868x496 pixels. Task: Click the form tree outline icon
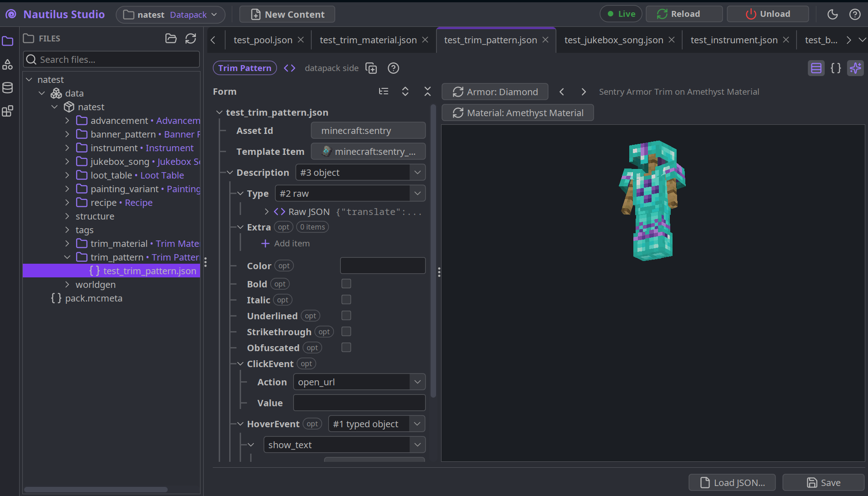384,92
